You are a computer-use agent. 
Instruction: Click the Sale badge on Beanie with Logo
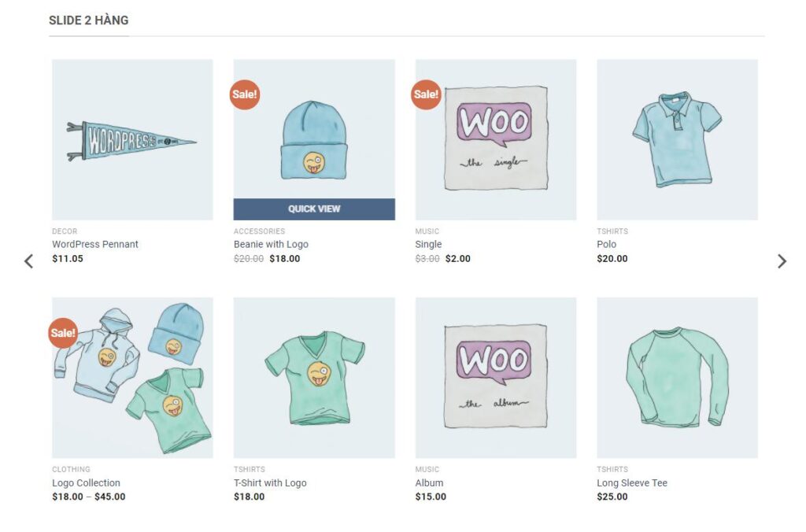click(x=245, y=94)
